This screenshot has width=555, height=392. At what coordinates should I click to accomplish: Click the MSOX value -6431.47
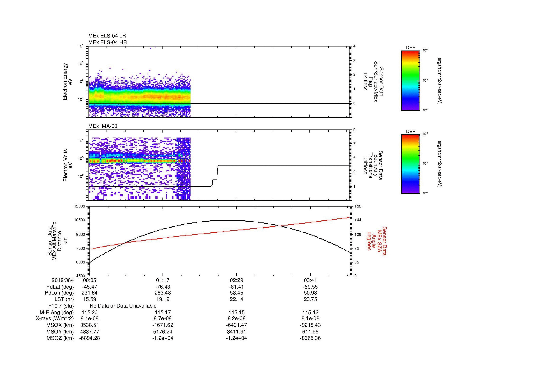[236, 325]
